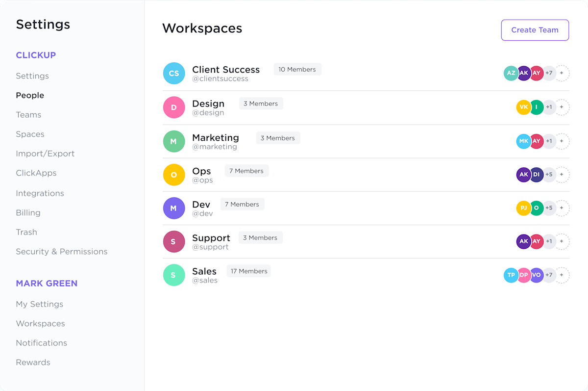Add a member to Dev via plus icon

point(562,208)
